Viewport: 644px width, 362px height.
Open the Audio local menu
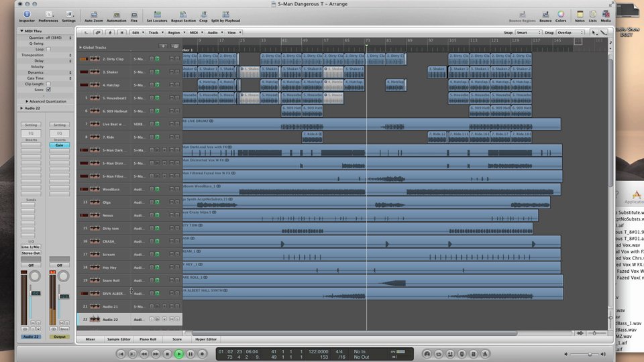coord(215,32)
